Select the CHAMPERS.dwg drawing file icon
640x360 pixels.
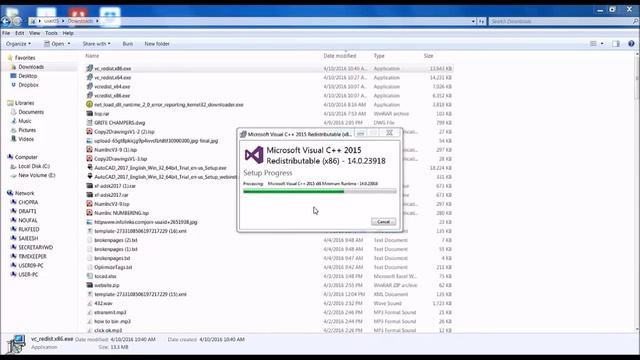[x=89, y=122]
